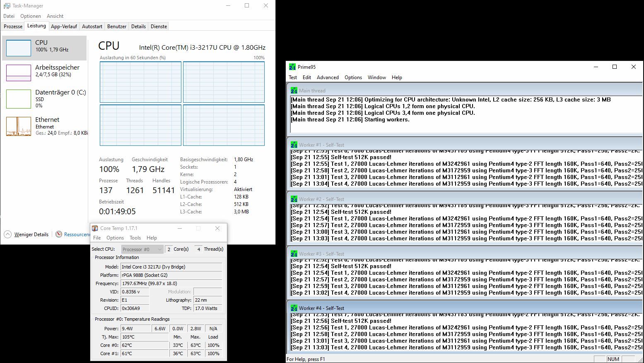
Task: Click the VID 0.8356 v field
Action: pos(135,292)
